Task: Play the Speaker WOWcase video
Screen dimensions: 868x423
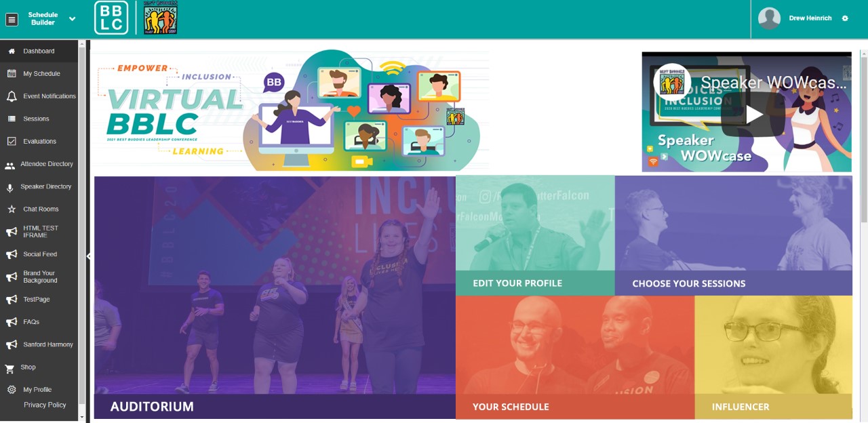Action: click(x=754, y=114)
